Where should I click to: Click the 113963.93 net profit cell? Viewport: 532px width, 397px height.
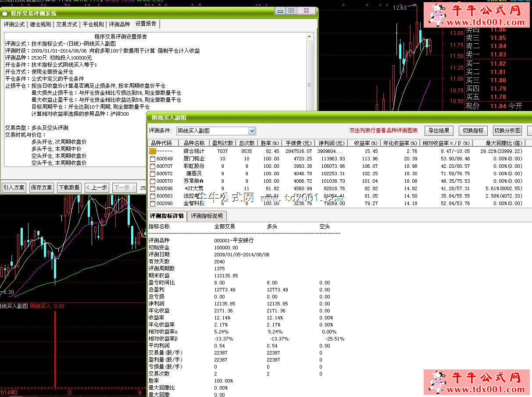tap(334, 159)
